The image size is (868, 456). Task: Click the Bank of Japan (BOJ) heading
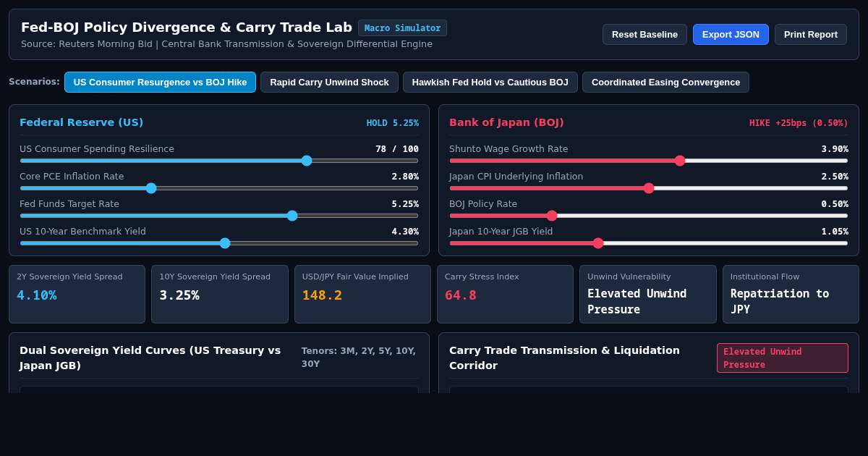pos(506,122)
